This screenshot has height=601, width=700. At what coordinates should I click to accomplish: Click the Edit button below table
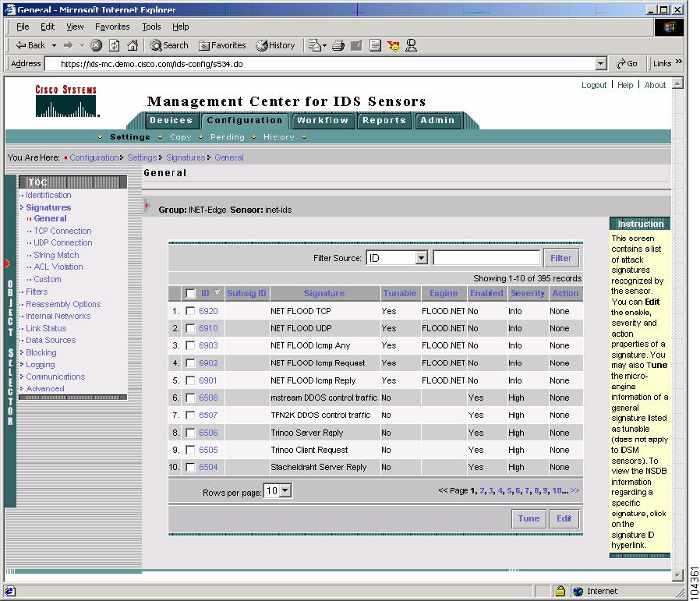pyautogui.click(x=564, y=518)
